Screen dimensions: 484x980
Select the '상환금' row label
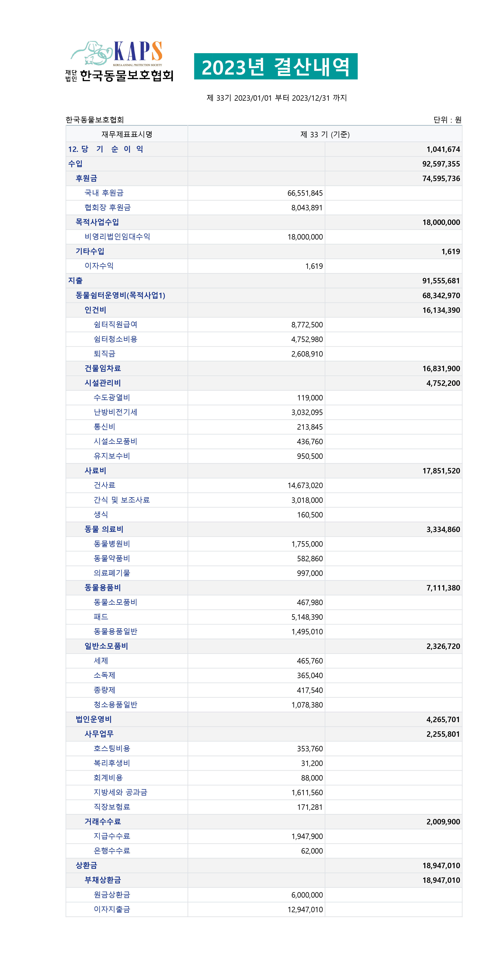tap(86, 865)
